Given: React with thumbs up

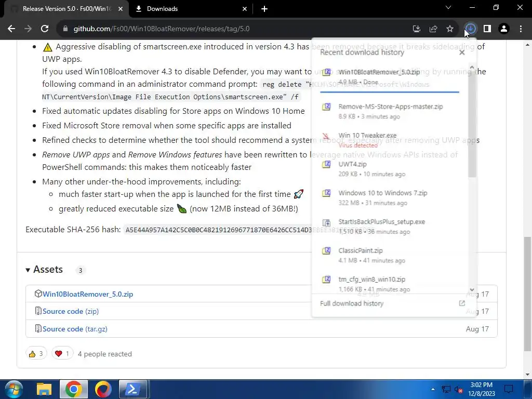Looking at the screenshot, I should (x=36, y=354).
